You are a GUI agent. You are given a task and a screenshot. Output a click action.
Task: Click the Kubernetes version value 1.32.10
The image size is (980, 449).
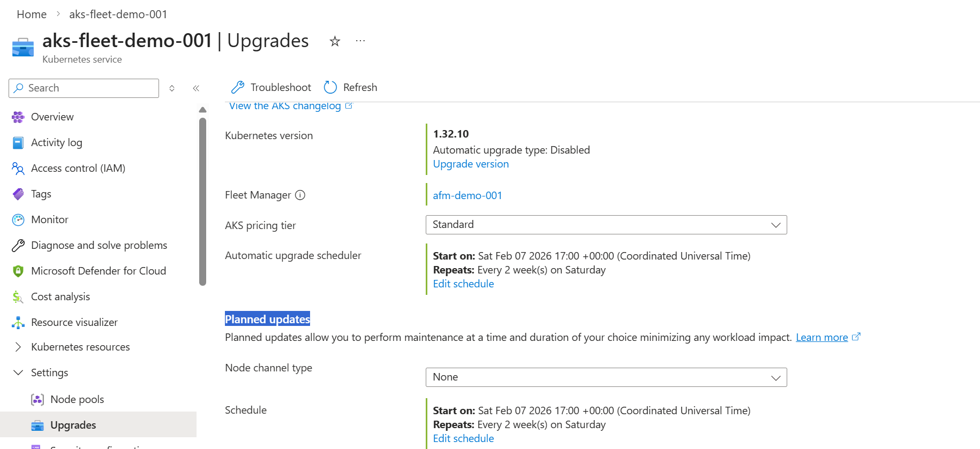pyautogui.click(x=451, y=134)
